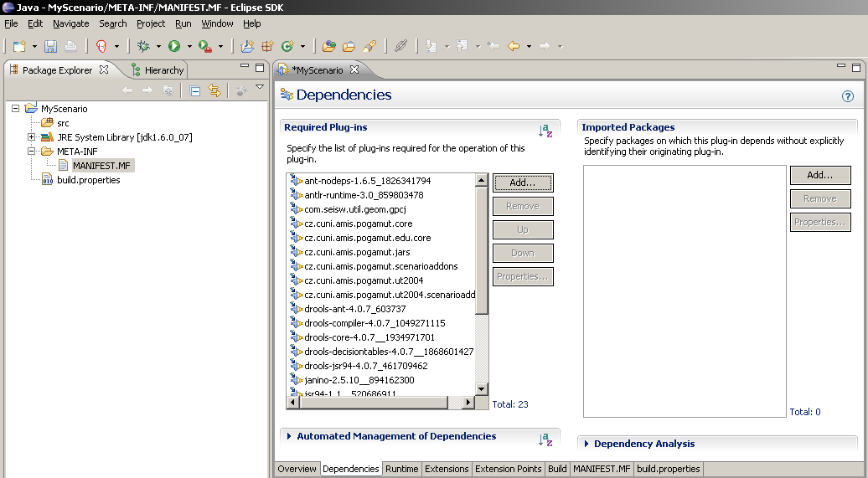Screen dimensions: 868x478
Task: Click the plug-ins list vertical scrollbar thumb
Action: click(x=481, y=250)
